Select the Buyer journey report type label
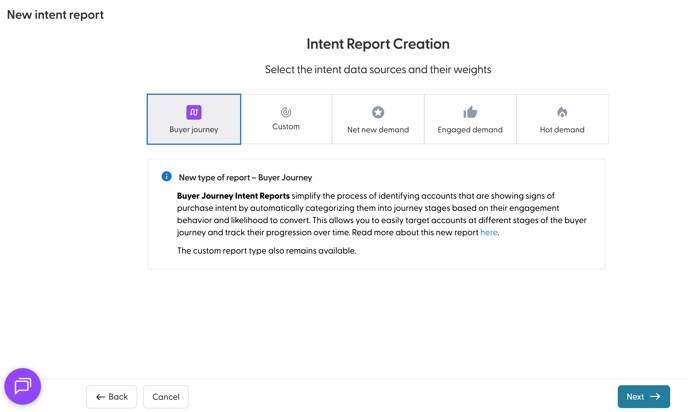The image size is (688, 412). (194, 130)
